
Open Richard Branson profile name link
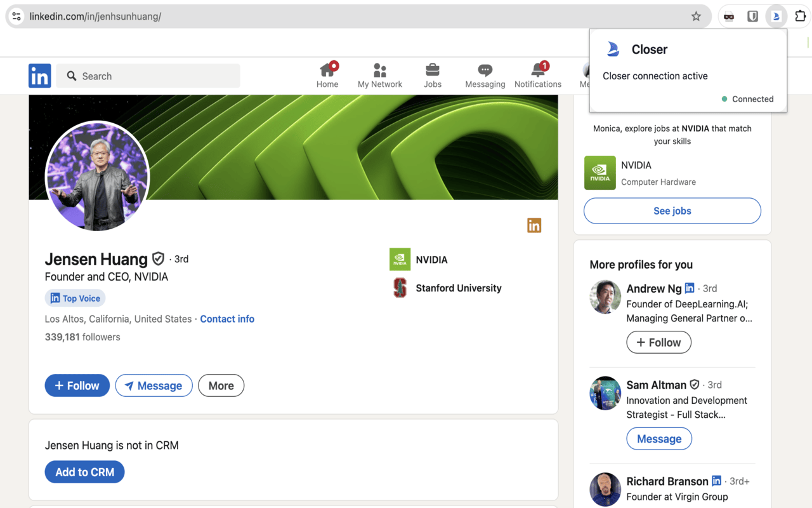click(x=667, y=481)
